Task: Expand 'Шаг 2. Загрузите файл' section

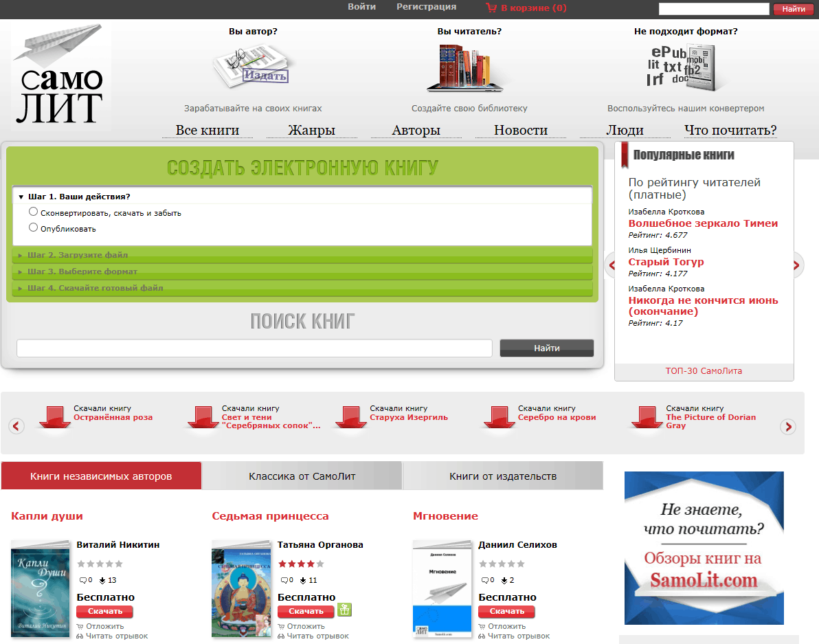Action: tap(77, 255)
